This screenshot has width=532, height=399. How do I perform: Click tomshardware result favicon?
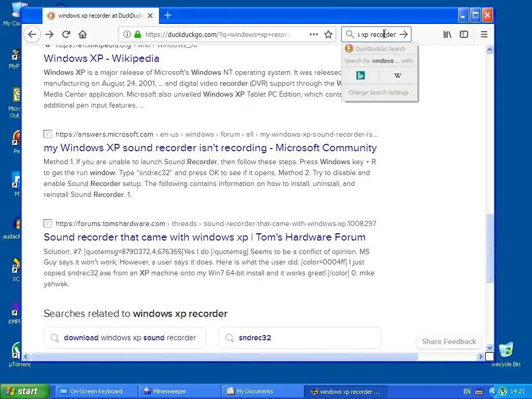coord(48,223)
